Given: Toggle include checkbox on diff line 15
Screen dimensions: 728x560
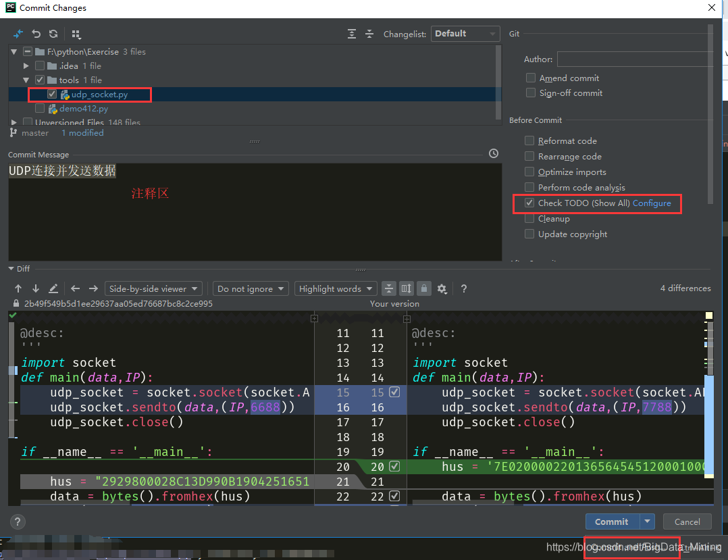Looking at the screenshot, I should pos(394,392).
